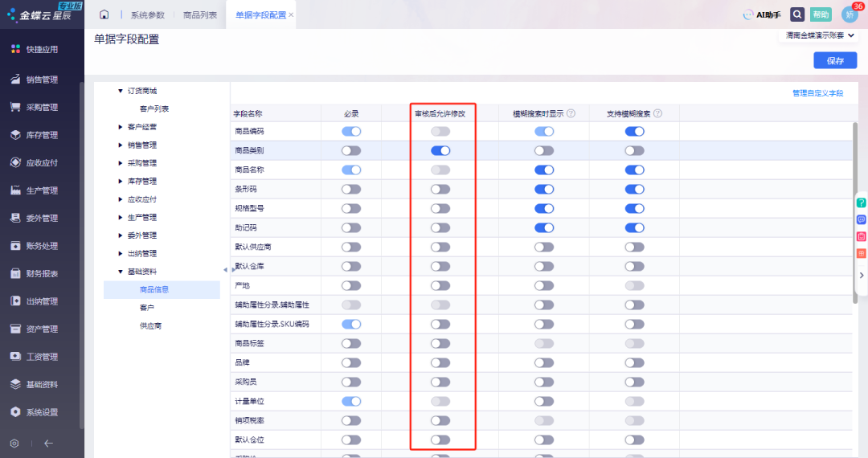Select 供应商 in the tree
Screen dimensions: 868x458
[x=150, y=325]
